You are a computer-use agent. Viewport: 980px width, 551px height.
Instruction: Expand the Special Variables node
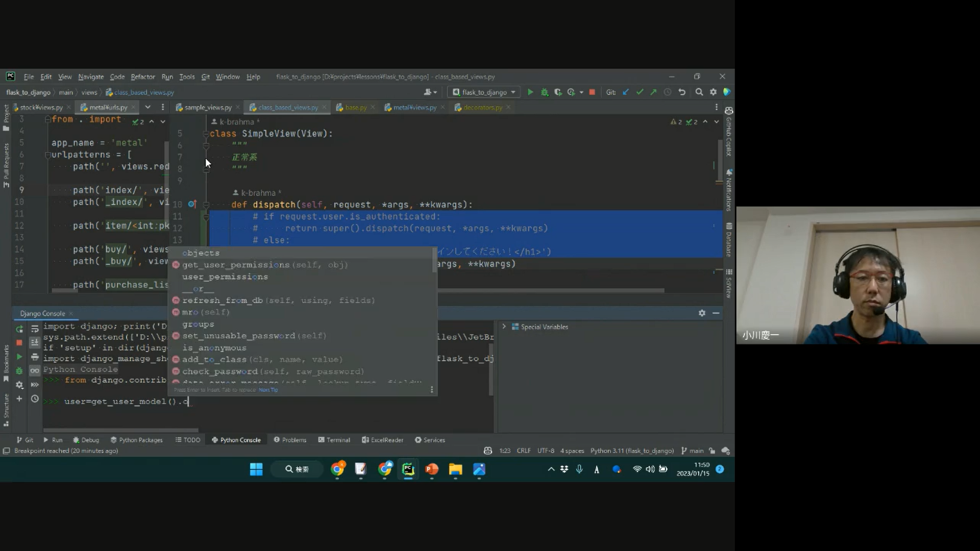[504, 327]
